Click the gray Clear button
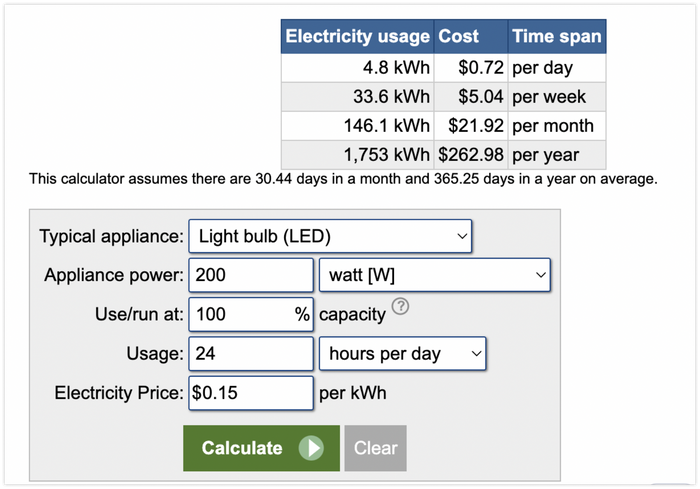 [x=375, y=448]
